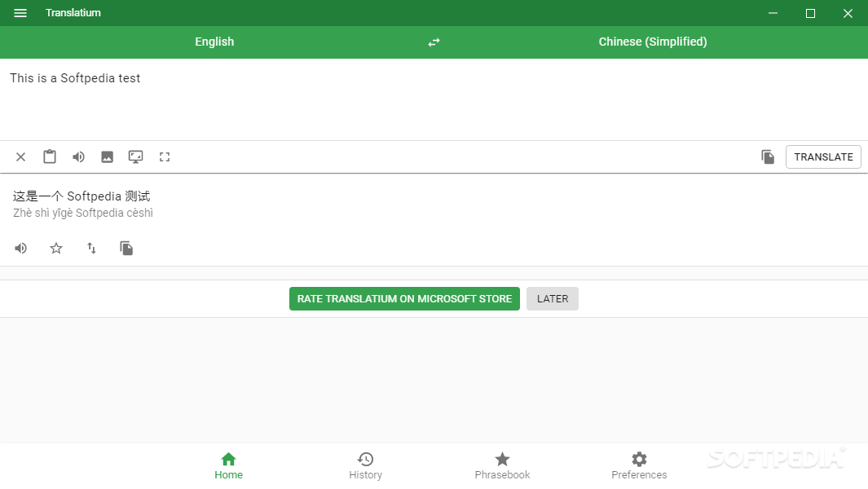Rate Translatium on Microsoft Store
This screenshot has height=489, width=868.
(x=404, y=298)
